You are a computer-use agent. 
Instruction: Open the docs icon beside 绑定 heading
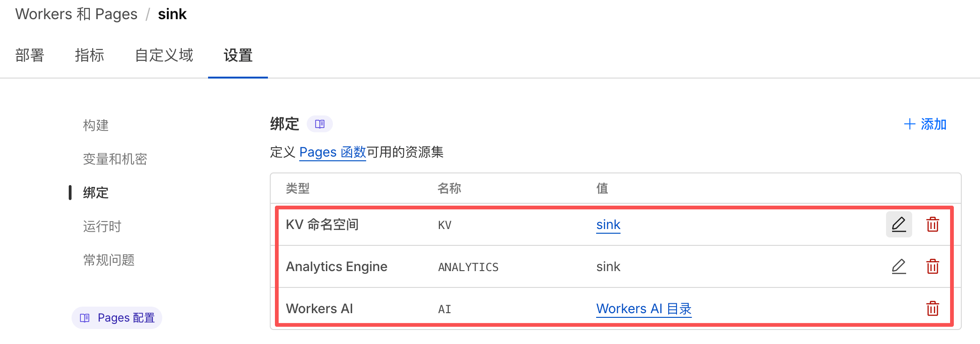320,124
